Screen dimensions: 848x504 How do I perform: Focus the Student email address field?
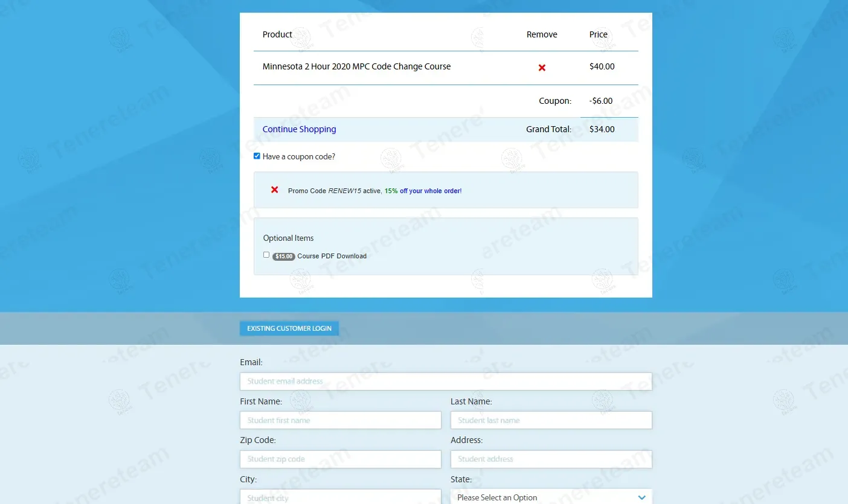[446, 381]
